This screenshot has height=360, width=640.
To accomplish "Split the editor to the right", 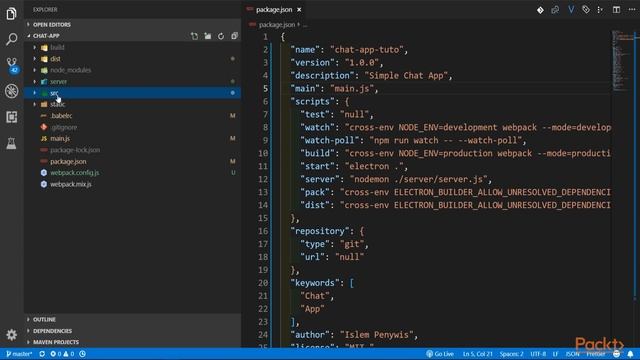I will pos(616,10).
